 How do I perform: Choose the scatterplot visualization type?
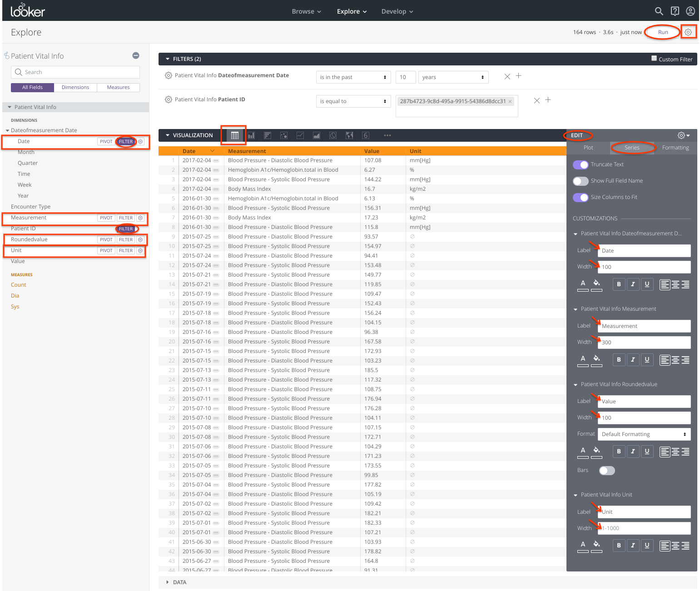[x=284, y=135]
